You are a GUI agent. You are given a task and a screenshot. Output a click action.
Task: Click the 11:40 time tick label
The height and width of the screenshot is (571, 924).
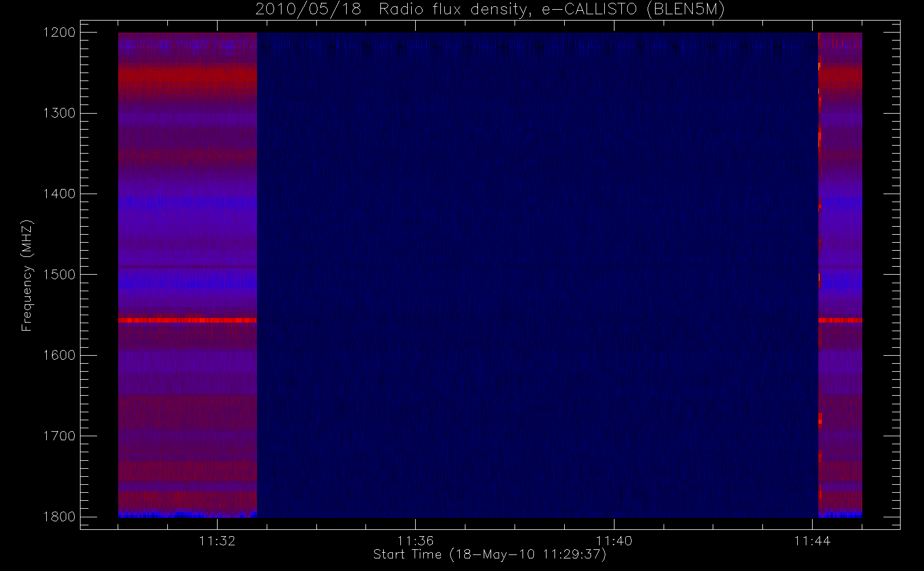614,540
